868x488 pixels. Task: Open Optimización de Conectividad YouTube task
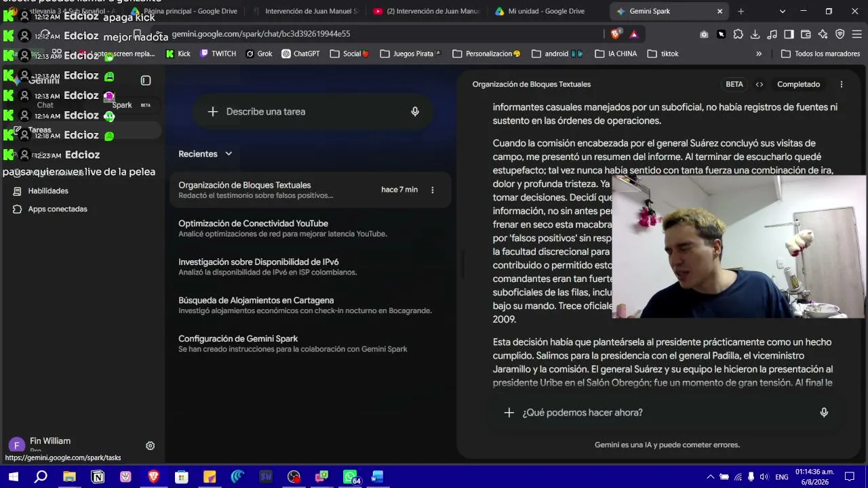(309, 228)
